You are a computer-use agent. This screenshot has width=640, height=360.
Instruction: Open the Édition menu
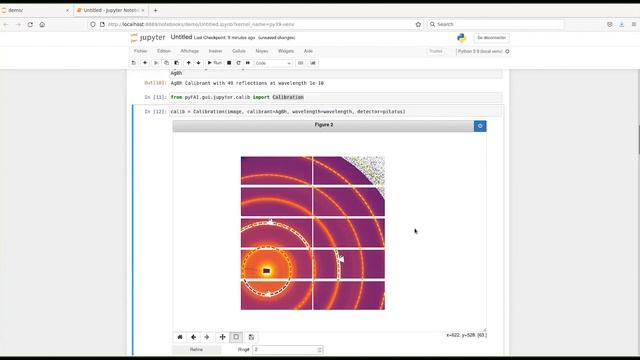tap(164, 51)
